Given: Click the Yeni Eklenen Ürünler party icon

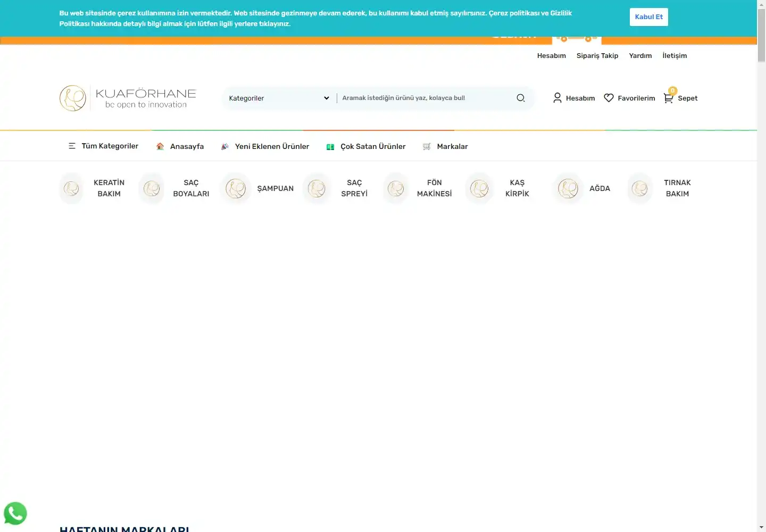Looking at the screenshot, I should pos(225,146).
